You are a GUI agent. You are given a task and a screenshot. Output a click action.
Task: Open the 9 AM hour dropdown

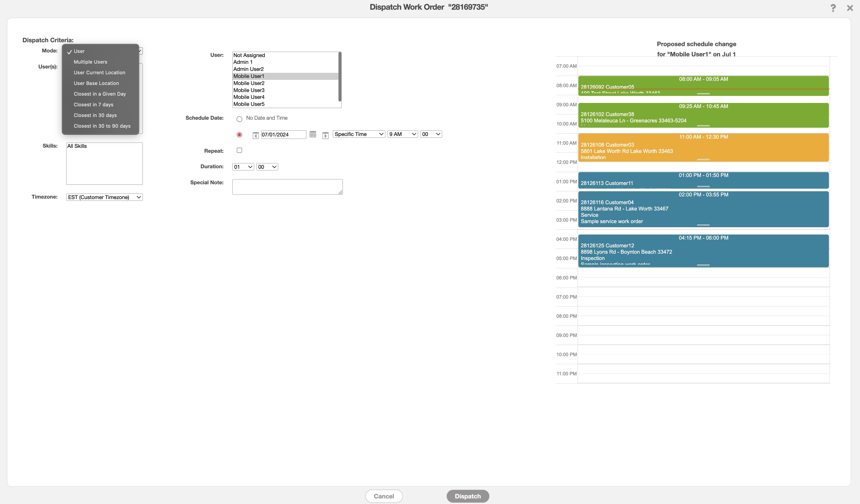click(402, 134)
